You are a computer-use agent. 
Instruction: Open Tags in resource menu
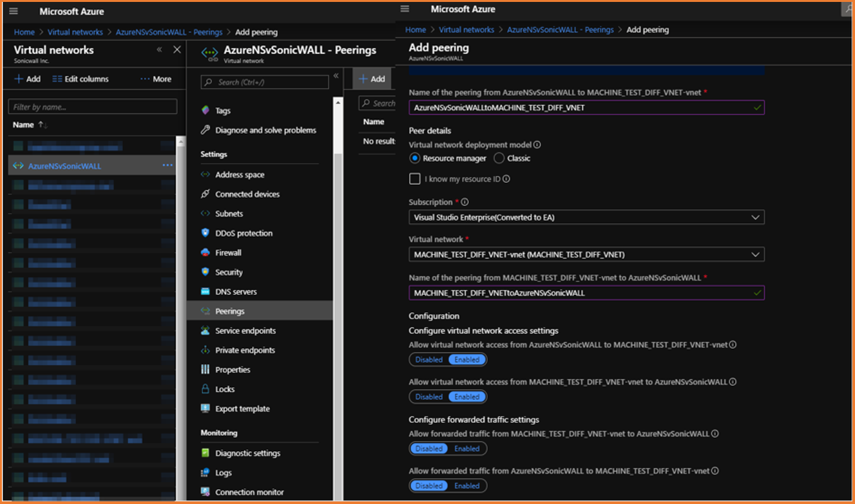pos(223,111)
